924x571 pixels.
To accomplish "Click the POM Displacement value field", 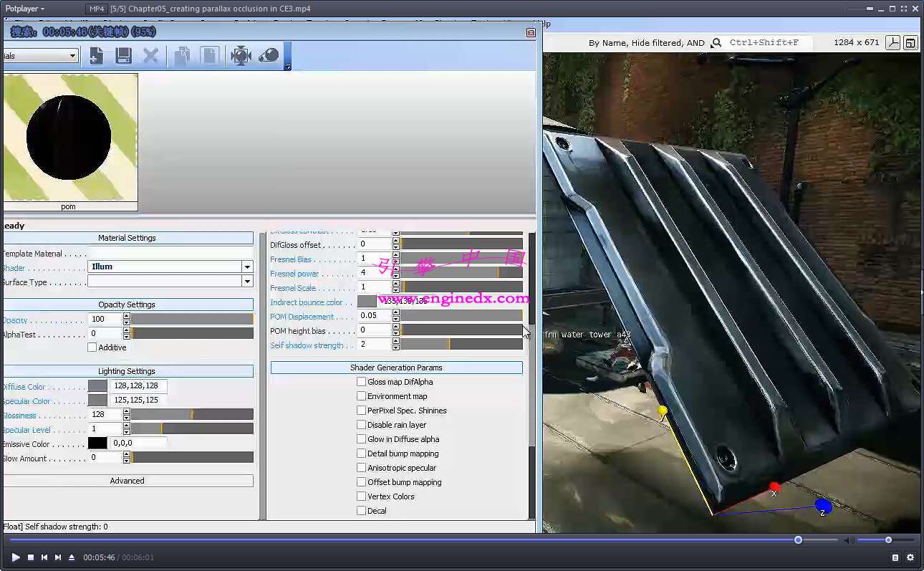I will pyautogui.click(x=374, y=316).
